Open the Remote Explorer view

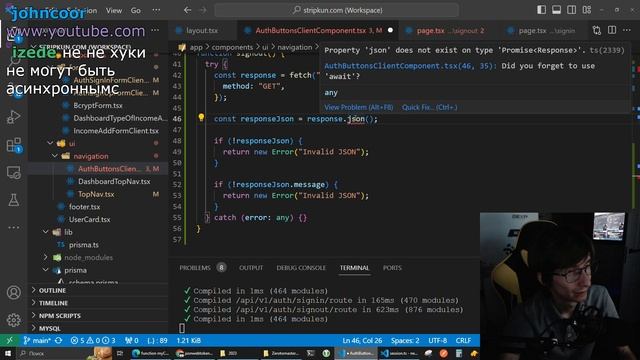click(13, 173)
